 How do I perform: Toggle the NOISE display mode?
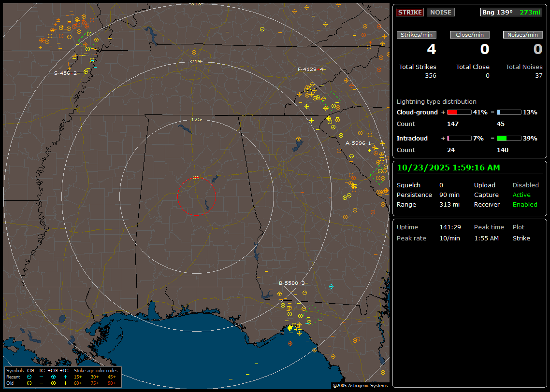pos(440,12)
